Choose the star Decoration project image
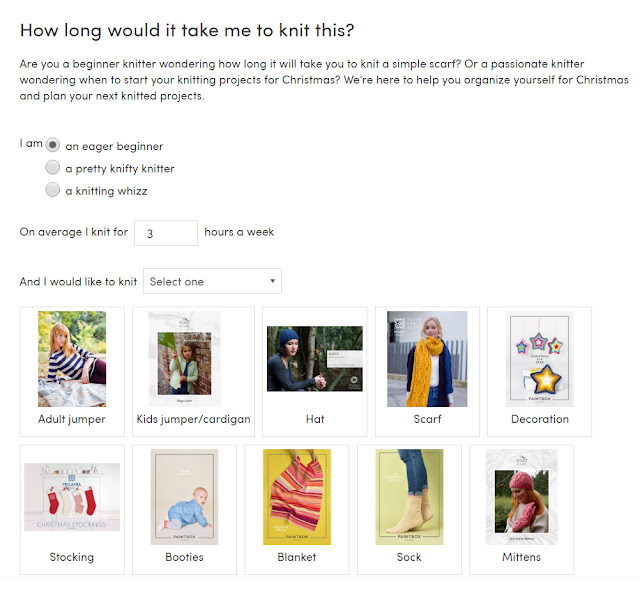The height and width of the screenshot is (598, 640). coord(539,359)
